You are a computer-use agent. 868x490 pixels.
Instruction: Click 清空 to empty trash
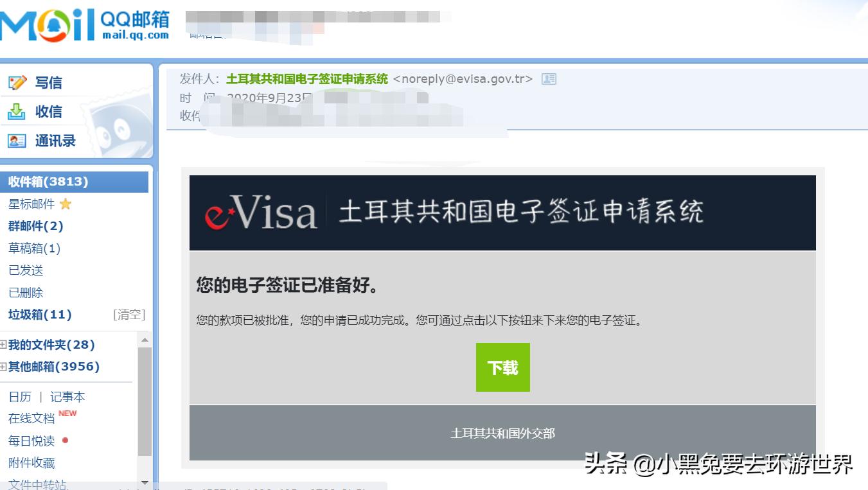pos(129,315)
